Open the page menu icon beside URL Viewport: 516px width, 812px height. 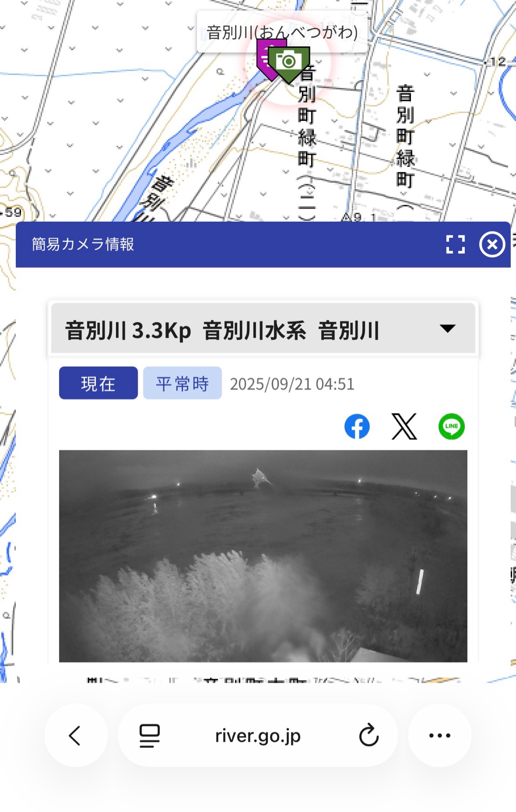tap(150, 736)
